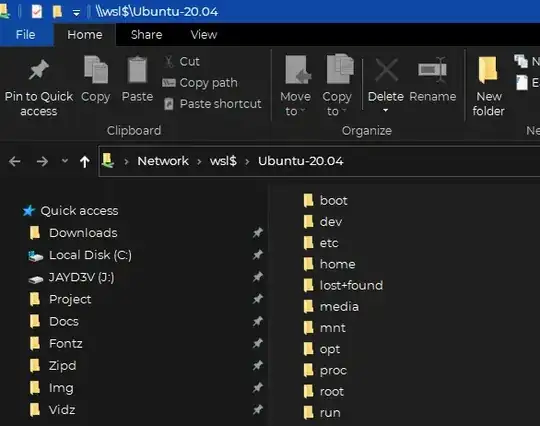This screenshot has height=426, width=540.
Task: Create a New folder from the ribbon
Action: (488, 87)
